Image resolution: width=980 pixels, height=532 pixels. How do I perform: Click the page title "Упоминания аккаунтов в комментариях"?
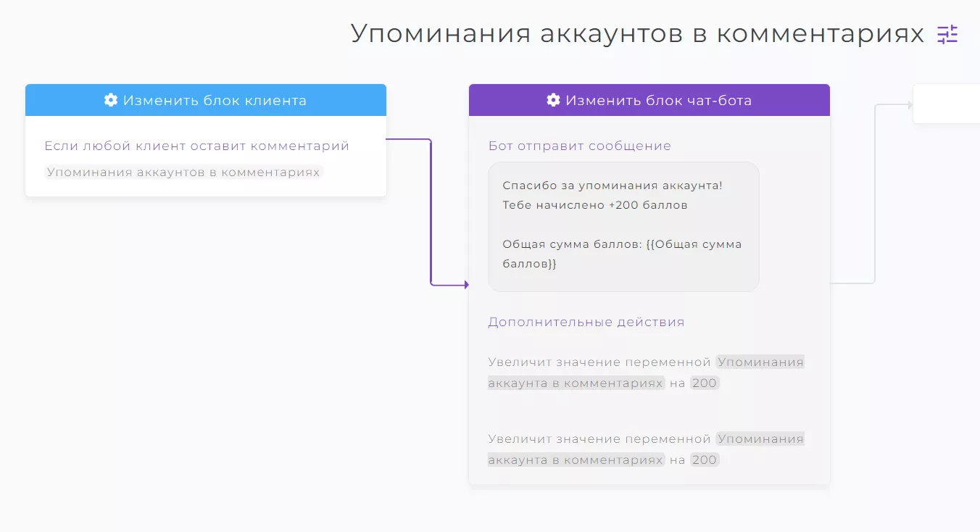(638, 34)
